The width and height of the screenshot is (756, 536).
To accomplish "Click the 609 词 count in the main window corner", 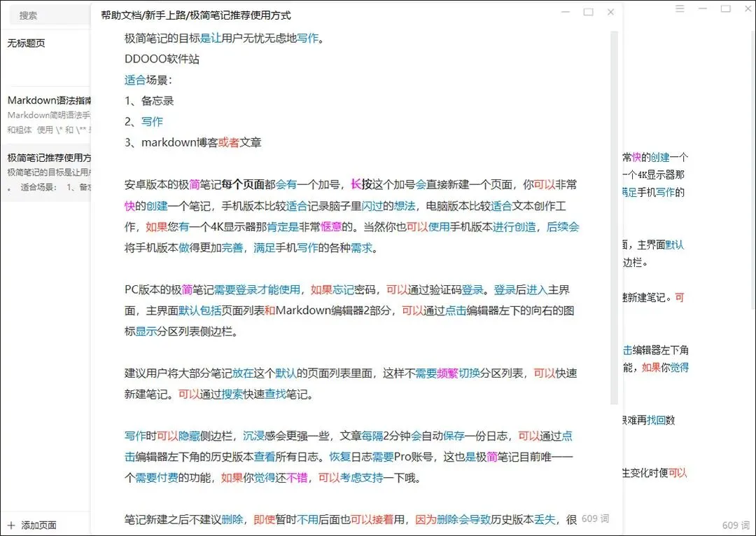I will coord(736,525).
